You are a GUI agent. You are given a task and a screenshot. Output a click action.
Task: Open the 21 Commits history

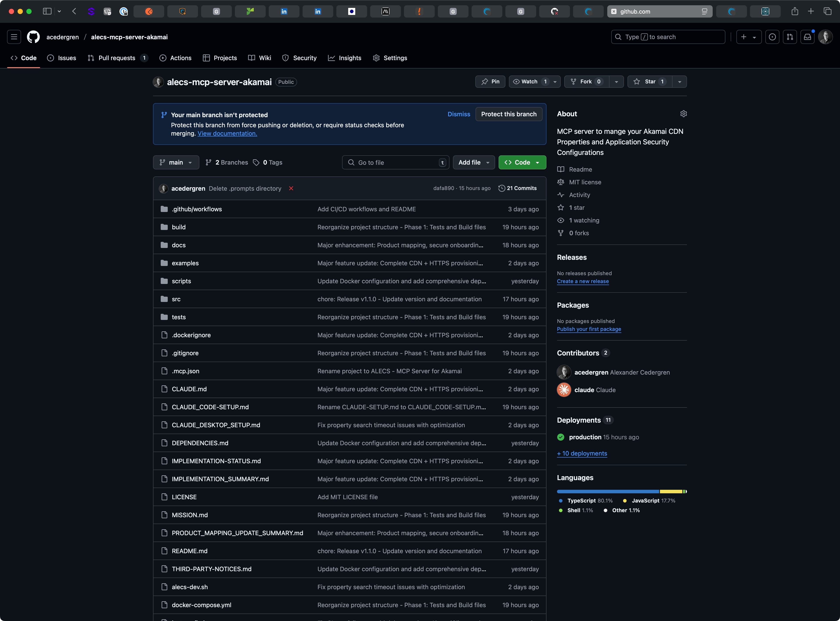click(517, 188)
